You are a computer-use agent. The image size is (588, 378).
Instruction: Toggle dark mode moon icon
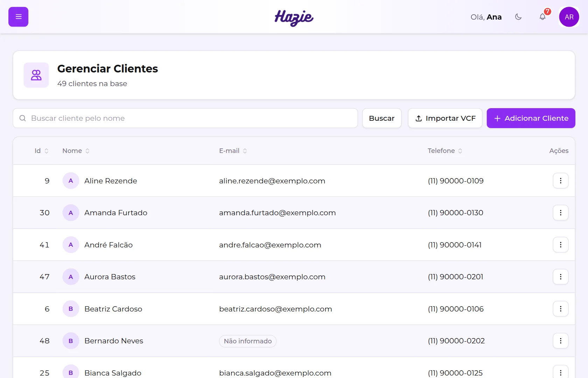coord(518,17)
